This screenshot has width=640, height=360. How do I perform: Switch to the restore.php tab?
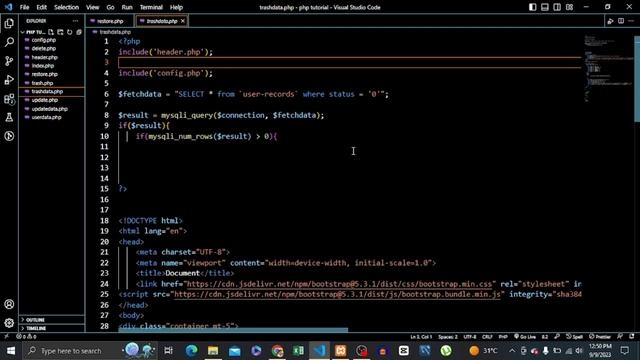(x=109, y=21)
